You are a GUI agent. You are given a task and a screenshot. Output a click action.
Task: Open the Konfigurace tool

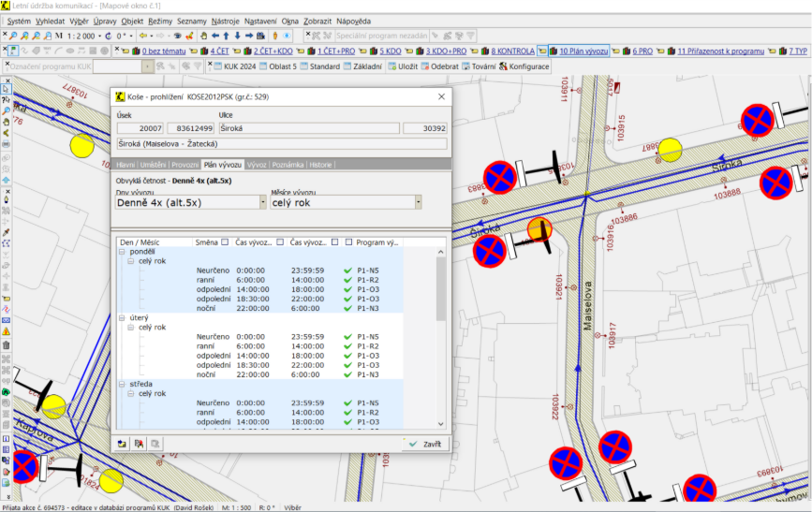pyautogui.click(x=524, y=66)
